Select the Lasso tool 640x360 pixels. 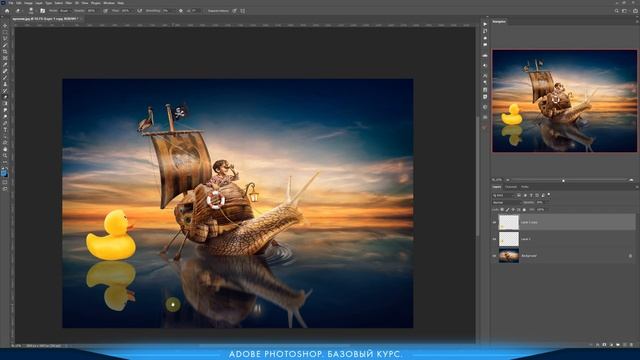pyautogui.click(x=5, y=38)
